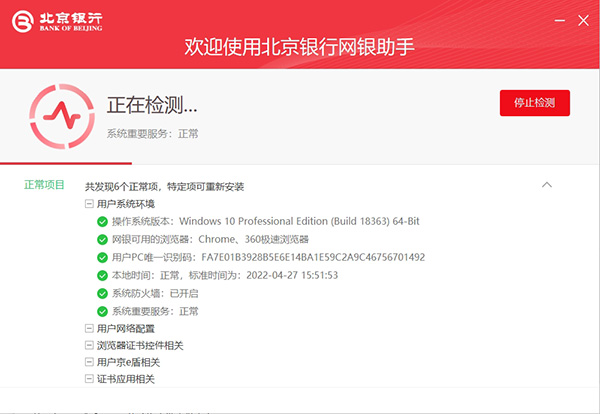Click the 证书应用相关 tree label
Viewport: 600px width, 414px height.
click(x=126, y=379)
